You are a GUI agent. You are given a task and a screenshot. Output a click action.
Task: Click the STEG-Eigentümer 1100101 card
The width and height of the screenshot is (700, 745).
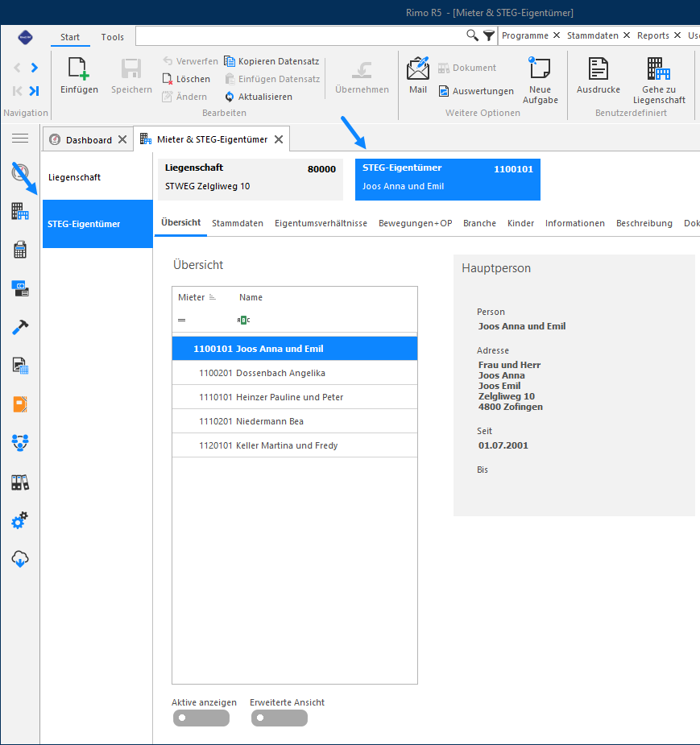(x=448, y=180)
